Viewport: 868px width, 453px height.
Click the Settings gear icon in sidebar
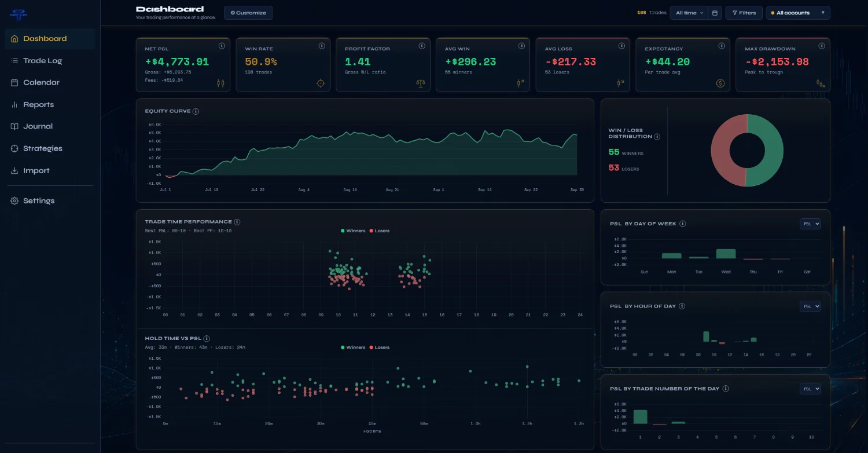[14, 201]
